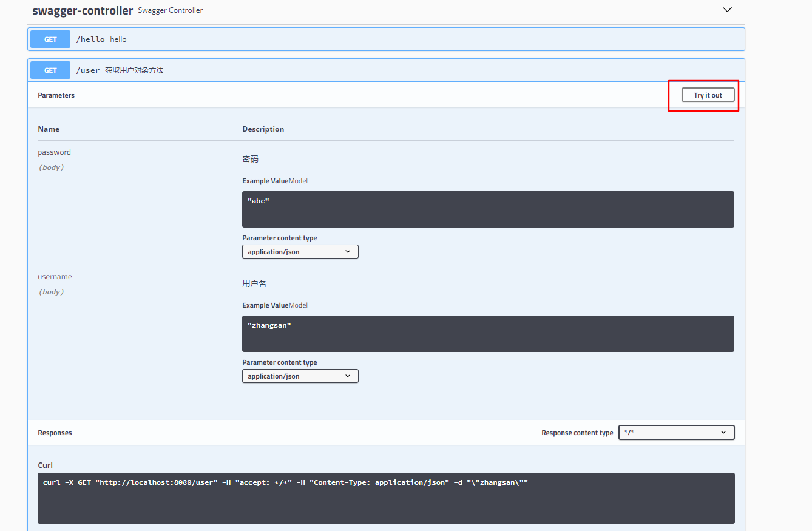Screen dimensions: 812x531
Task: Click the username parameter name
Action: tap(55, 277)
